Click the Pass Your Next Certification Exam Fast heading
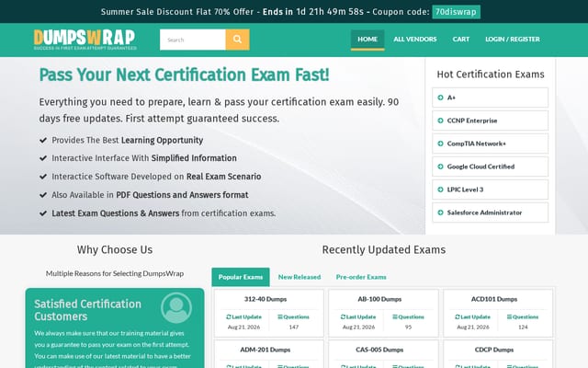588x368 pixels. click(184, 75)
